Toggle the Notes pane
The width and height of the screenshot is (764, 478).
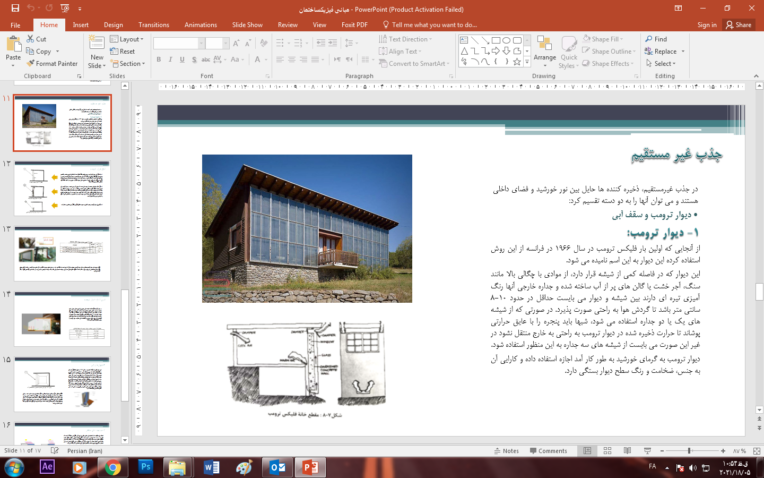509,451
